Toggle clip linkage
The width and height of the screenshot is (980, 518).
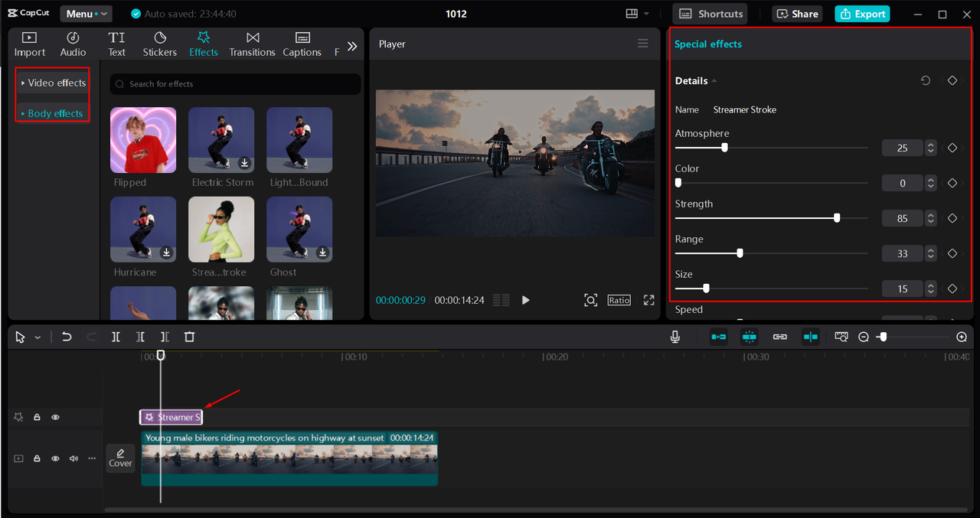780,337
